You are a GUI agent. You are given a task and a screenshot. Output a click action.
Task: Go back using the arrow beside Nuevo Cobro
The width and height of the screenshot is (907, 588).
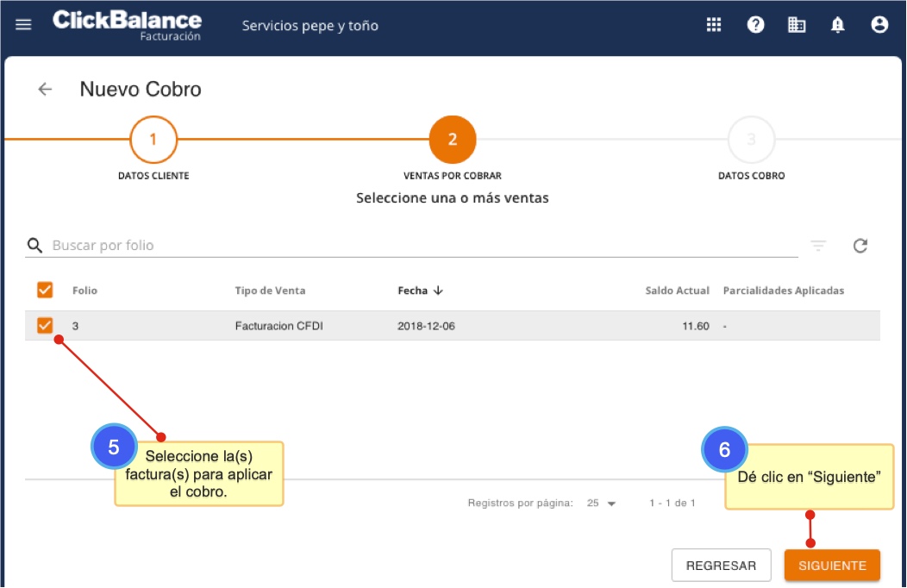[x=45, y=89]
